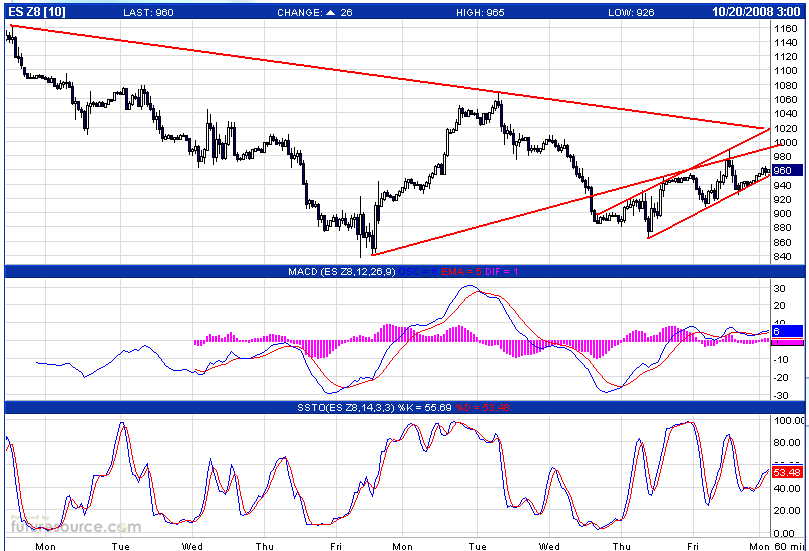Click the 40.00 stochastic axis label

point(787,488)
